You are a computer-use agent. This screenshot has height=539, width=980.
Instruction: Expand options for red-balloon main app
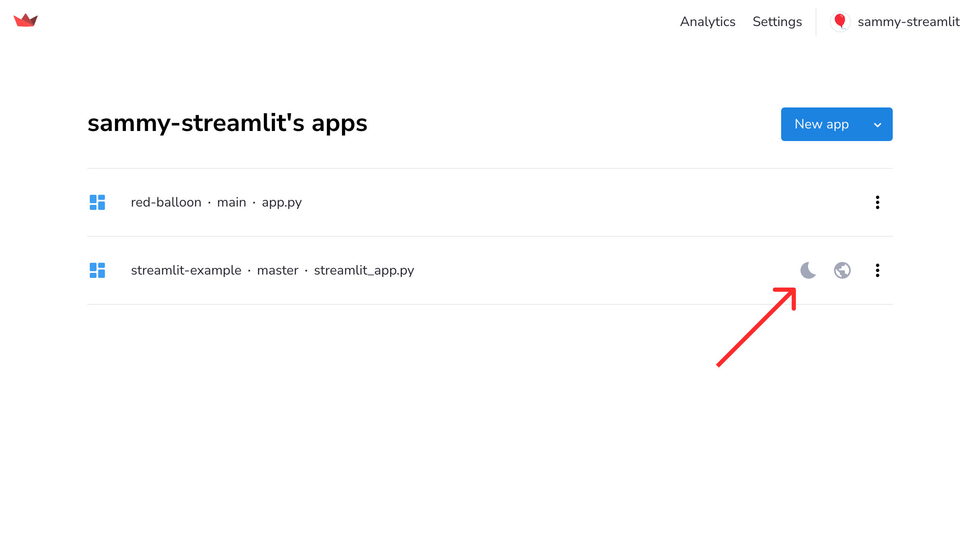876,202
